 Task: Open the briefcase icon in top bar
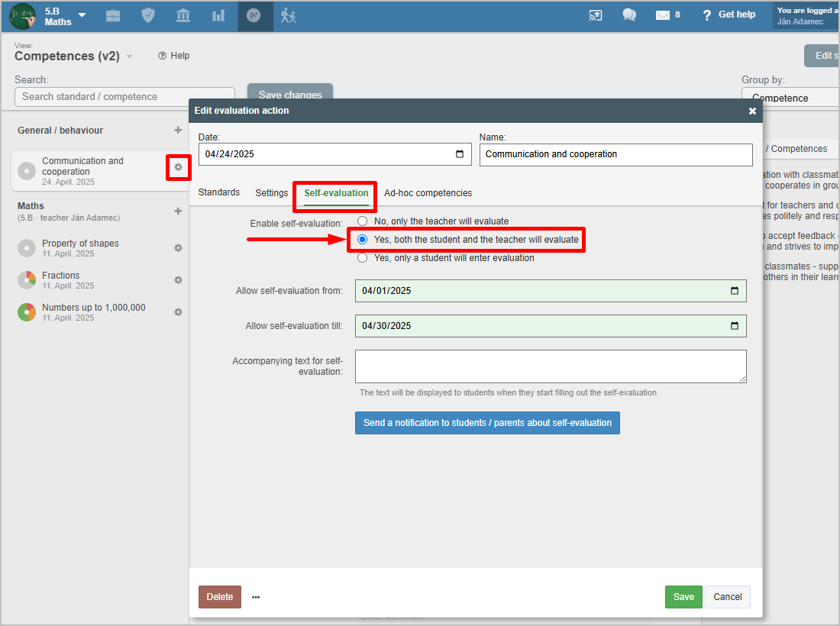pos(113,15)
